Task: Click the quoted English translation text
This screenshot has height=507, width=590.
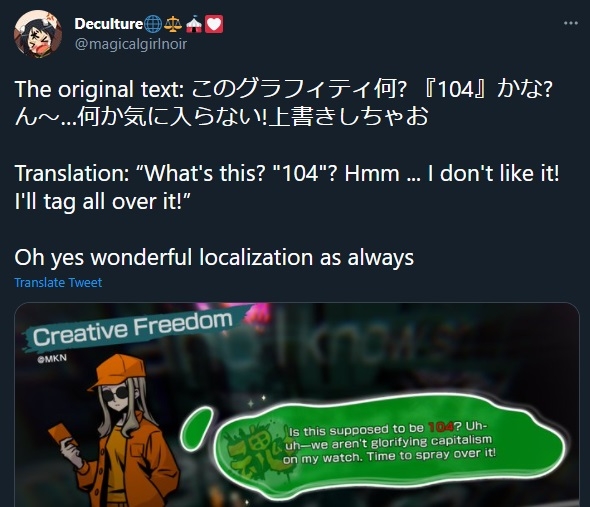Action: tap(287, 187)
